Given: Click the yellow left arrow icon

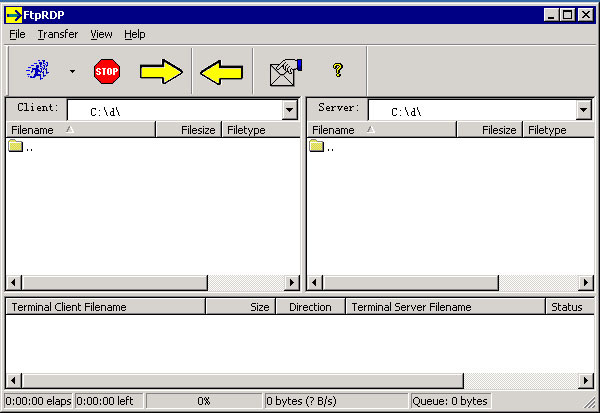Looking at the screenshot, I should coord(222,72).
